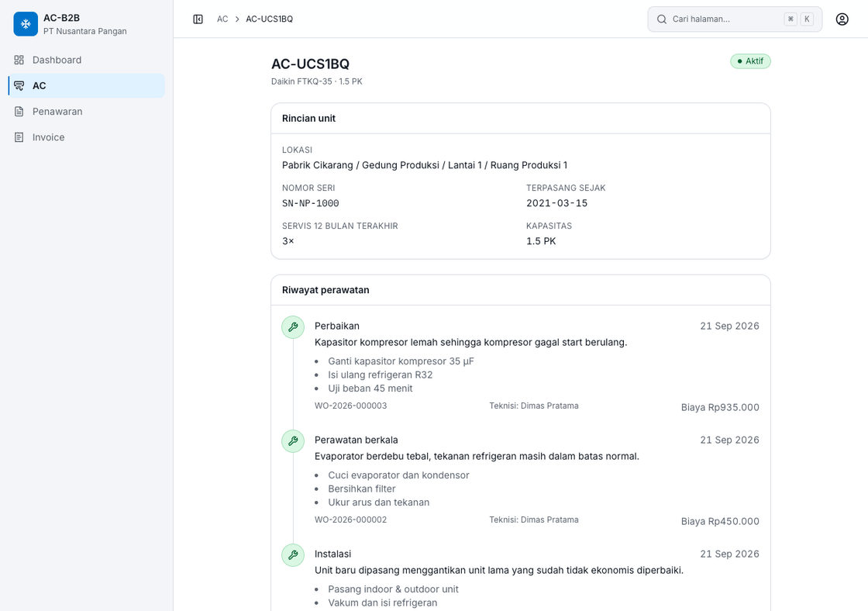868x611 pixels.
Task: Click the wrench icon beside Perbaikan
Action: pos(293,327)
